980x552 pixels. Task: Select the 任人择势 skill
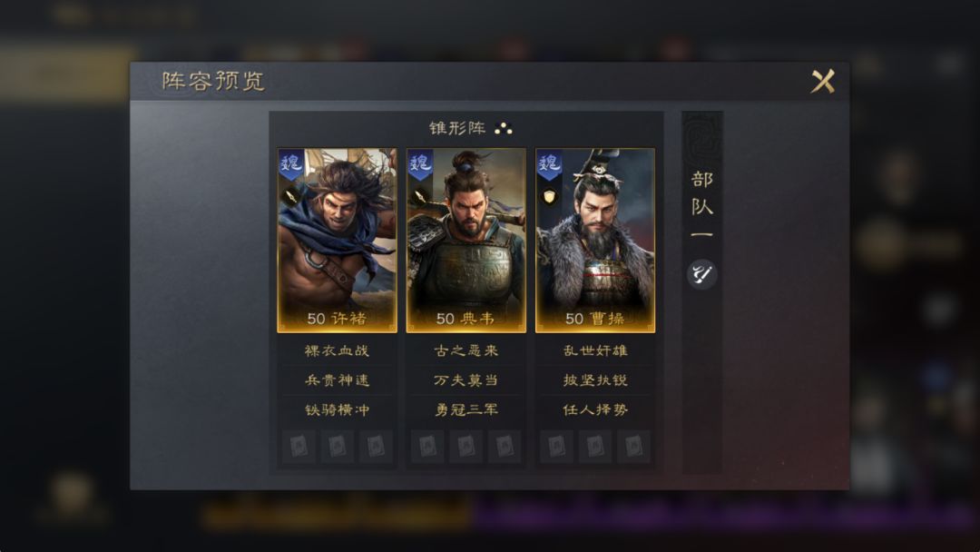point(595,409)
